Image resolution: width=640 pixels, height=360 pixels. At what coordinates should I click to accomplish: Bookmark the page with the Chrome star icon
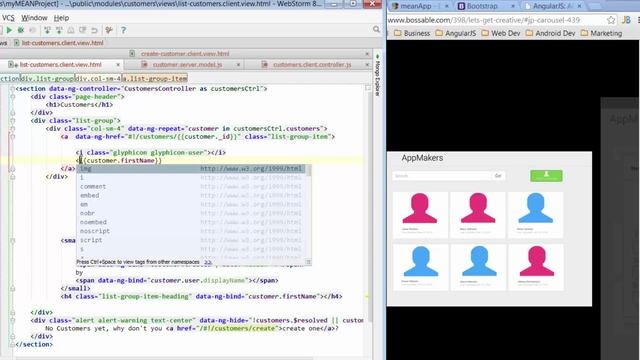coord(611,20)
